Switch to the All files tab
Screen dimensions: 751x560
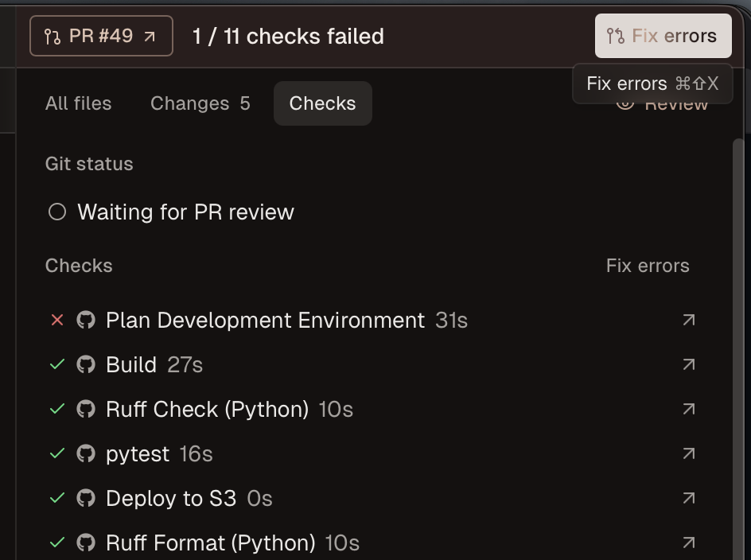(78, 103)
